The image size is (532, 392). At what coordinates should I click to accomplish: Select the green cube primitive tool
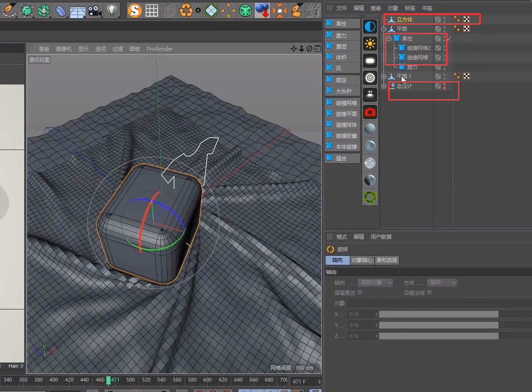27,10
